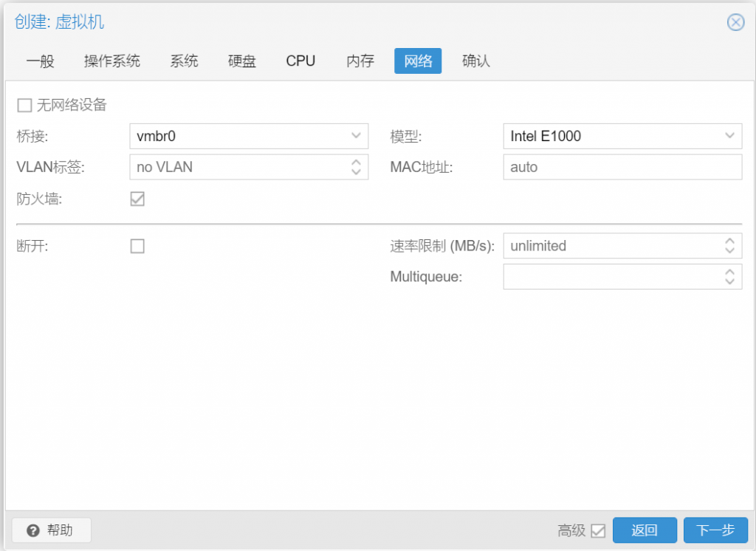Open the 一般 tab

click(41, 61)
